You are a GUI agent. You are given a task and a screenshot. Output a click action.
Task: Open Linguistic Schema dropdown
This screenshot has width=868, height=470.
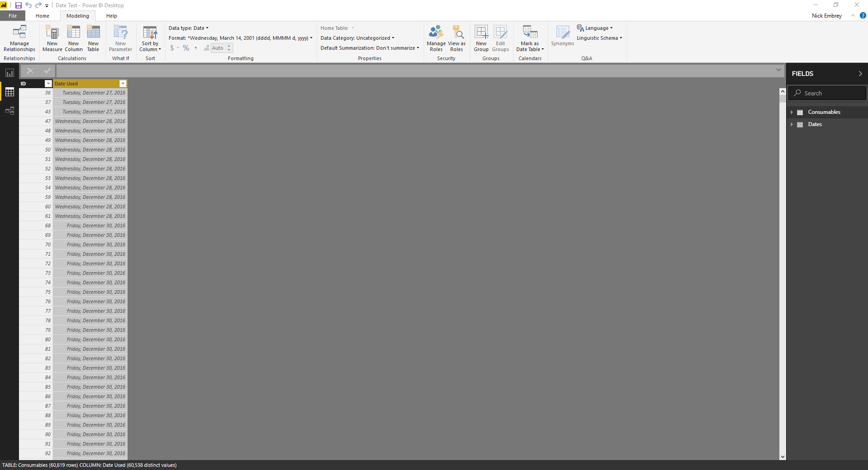tap(599, 38)
